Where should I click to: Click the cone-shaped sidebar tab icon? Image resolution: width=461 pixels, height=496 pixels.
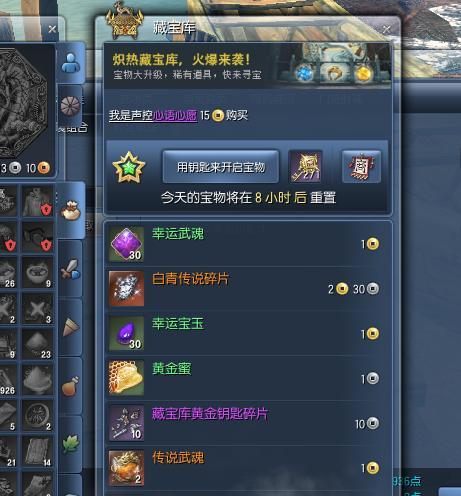coord(71,327)
